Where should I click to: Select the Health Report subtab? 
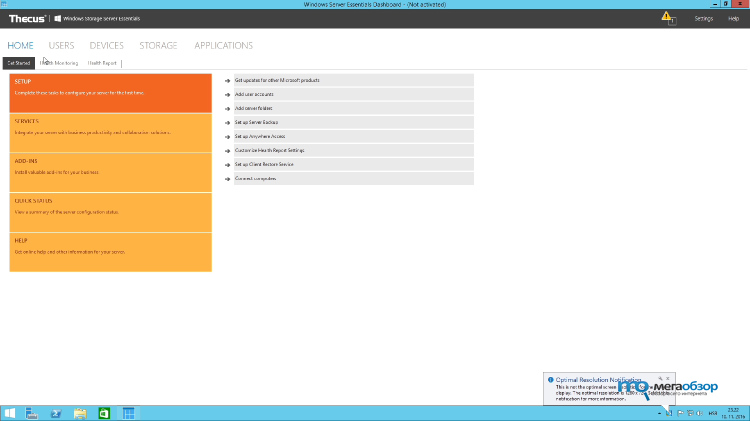point(102,63)
